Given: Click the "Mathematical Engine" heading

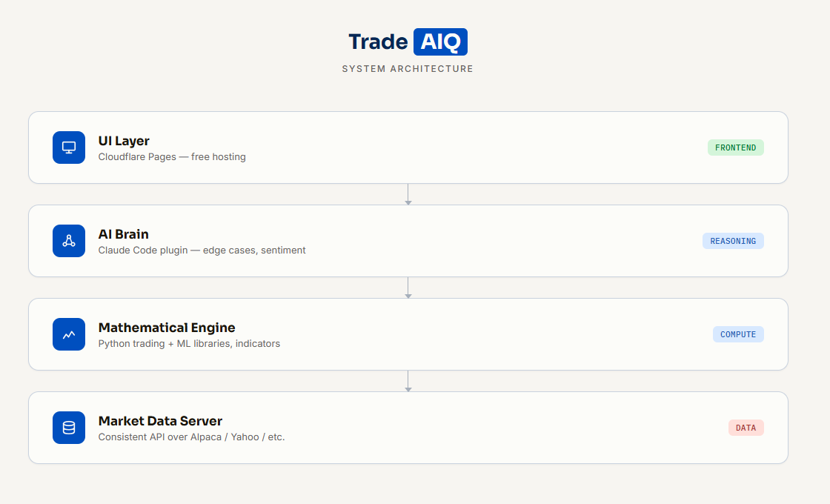Looking at the screenshot, I should click(167, 328).
